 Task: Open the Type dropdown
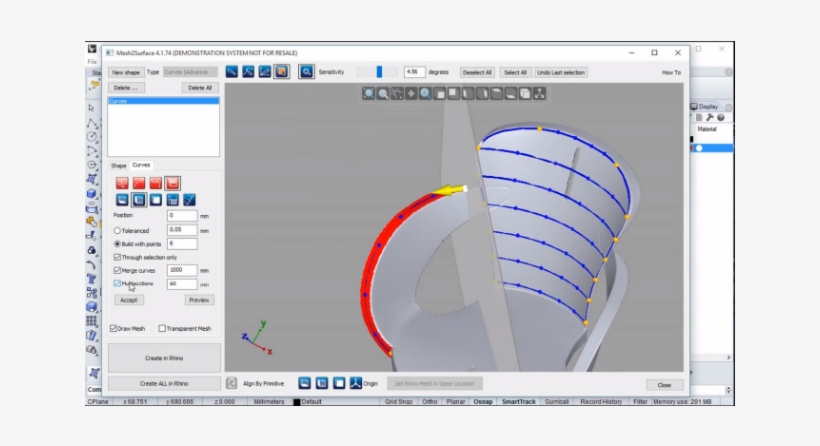pos(190,72)
